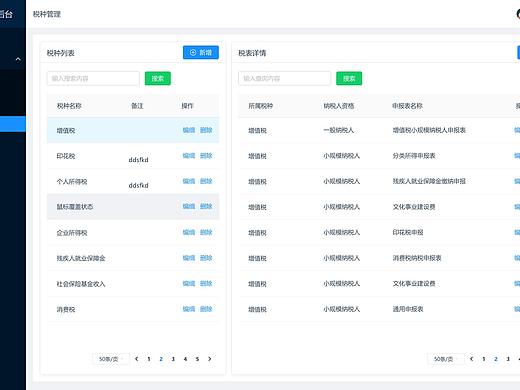Edit the 鼠标覆盖状态 row
This screenshot has height=390, width=520.
[189, 206]
